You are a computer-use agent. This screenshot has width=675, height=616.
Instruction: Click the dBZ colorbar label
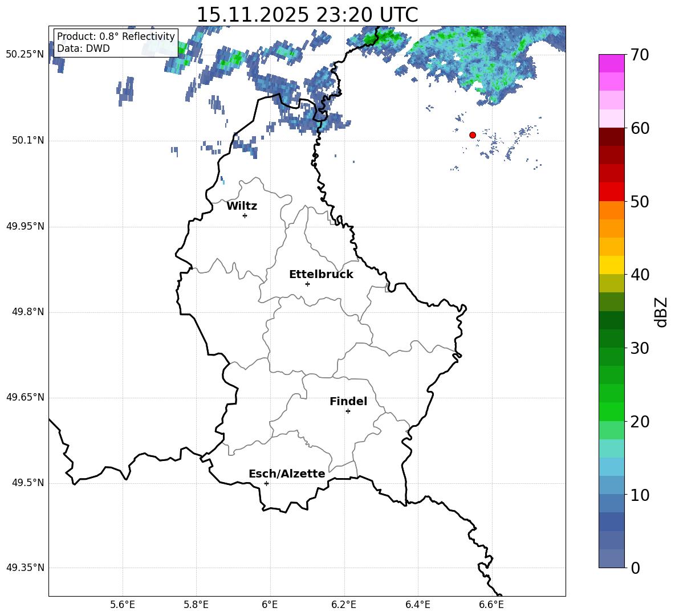660,312
